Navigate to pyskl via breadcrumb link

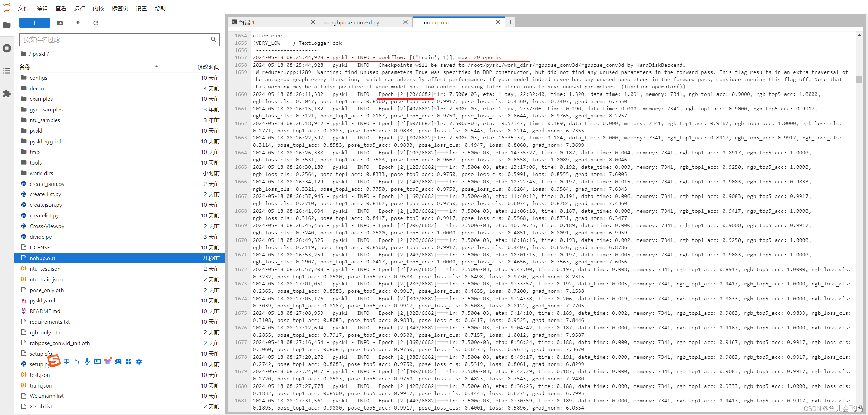[x=39, y=54]
